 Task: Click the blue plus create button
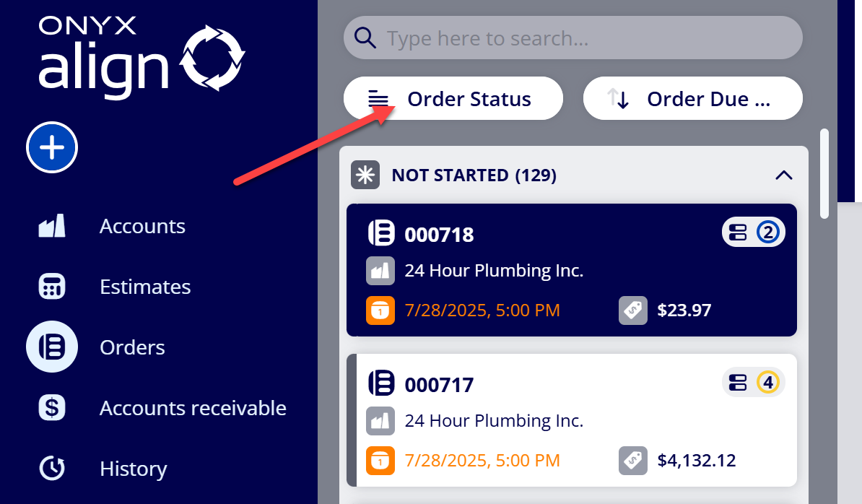[x=52, y=147]
